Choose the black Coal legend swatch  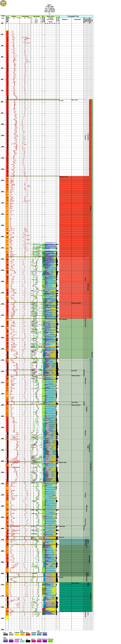28,641
